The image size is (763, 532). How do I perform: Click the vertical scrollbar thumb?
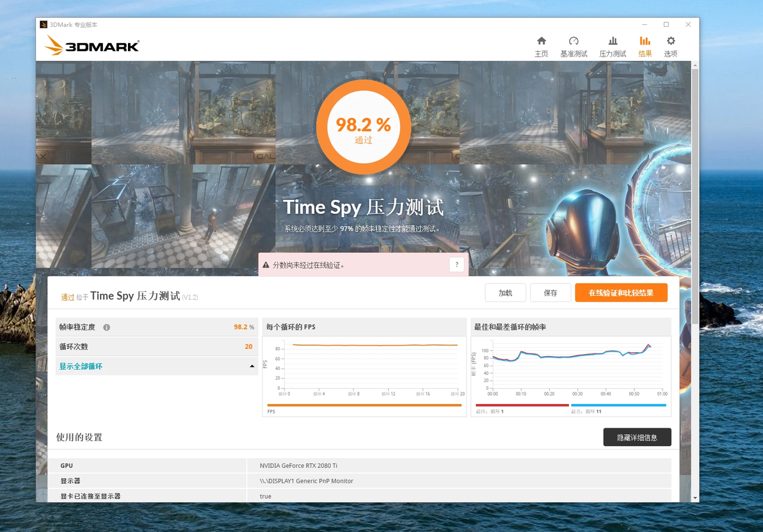pyautogui.click(x=695, y=197)
